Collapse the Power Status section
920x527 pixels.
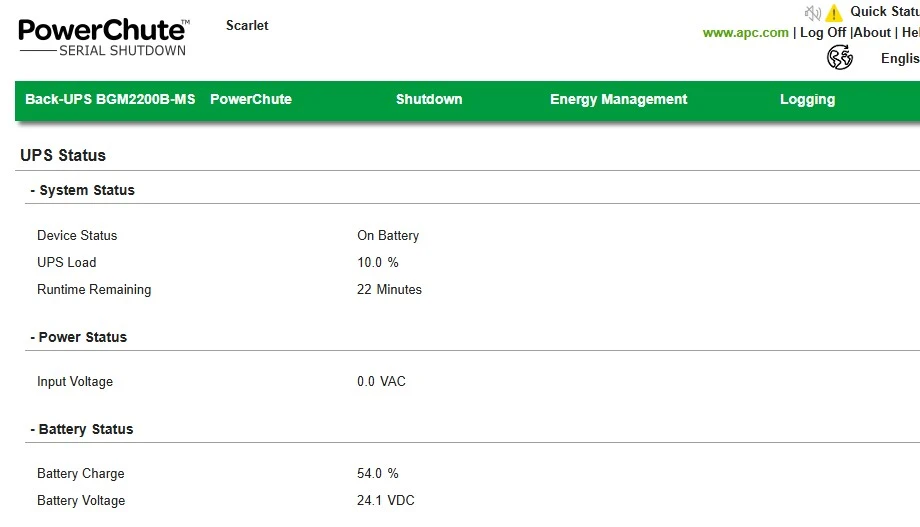[x=79, y=337]
